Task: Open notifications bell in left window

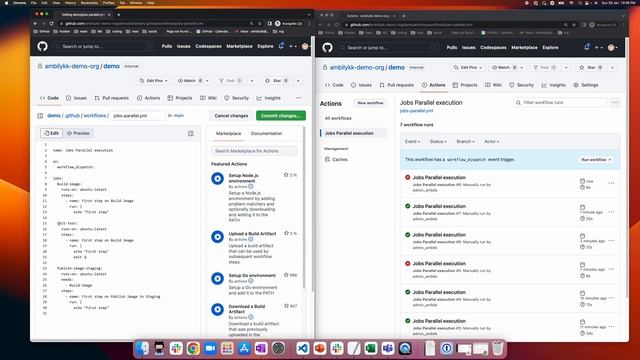Action: click(281, 46)
